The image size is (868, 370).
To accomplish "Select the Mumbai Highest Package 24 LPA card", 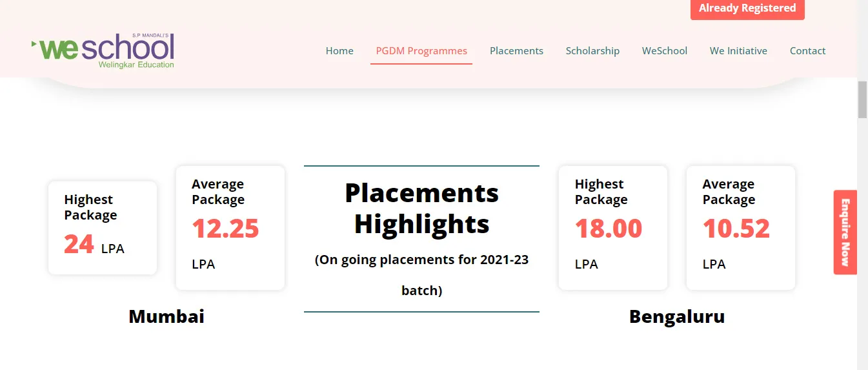I will [x=103, y=228].
